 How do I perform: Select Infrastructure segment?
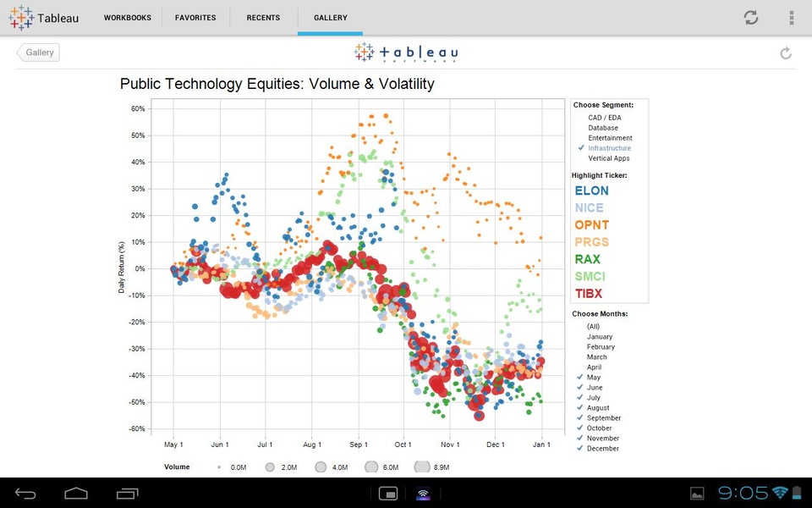click(x=609, y=147)
